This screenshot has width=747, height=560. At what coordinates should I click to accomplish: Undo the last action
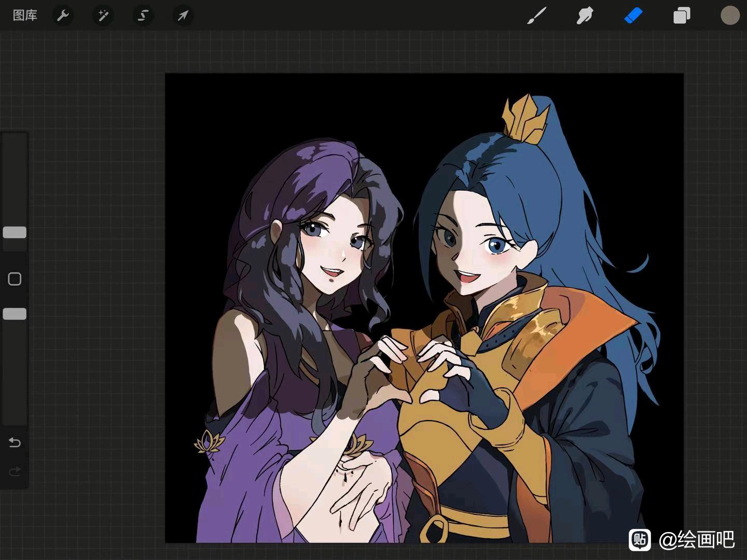[15, 442]
